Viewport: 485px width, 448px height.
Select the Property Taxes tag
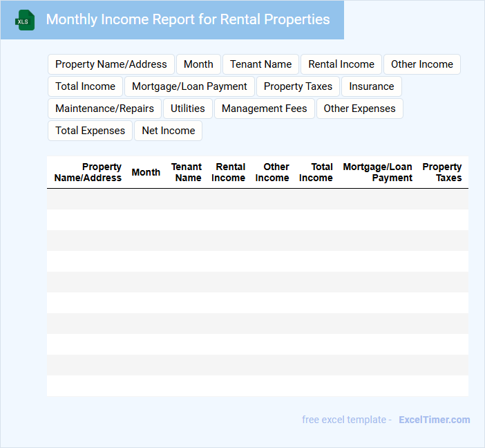(298, 86)
